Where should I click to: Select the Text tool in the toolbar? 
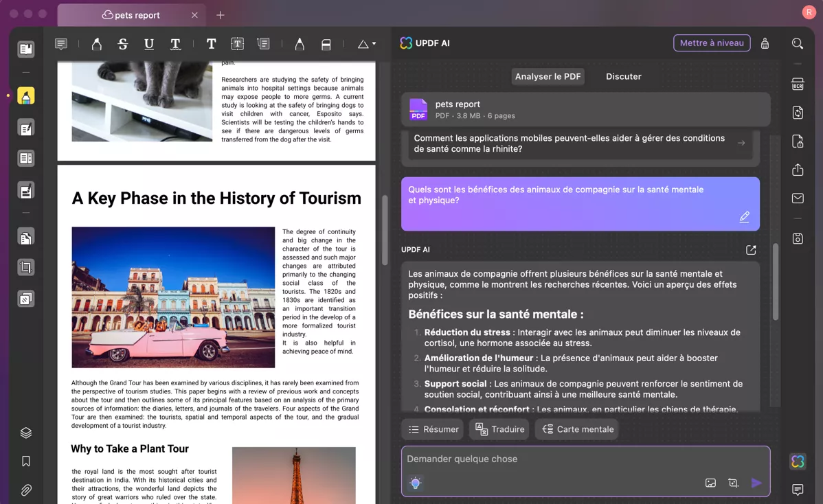tap(211, 43)
